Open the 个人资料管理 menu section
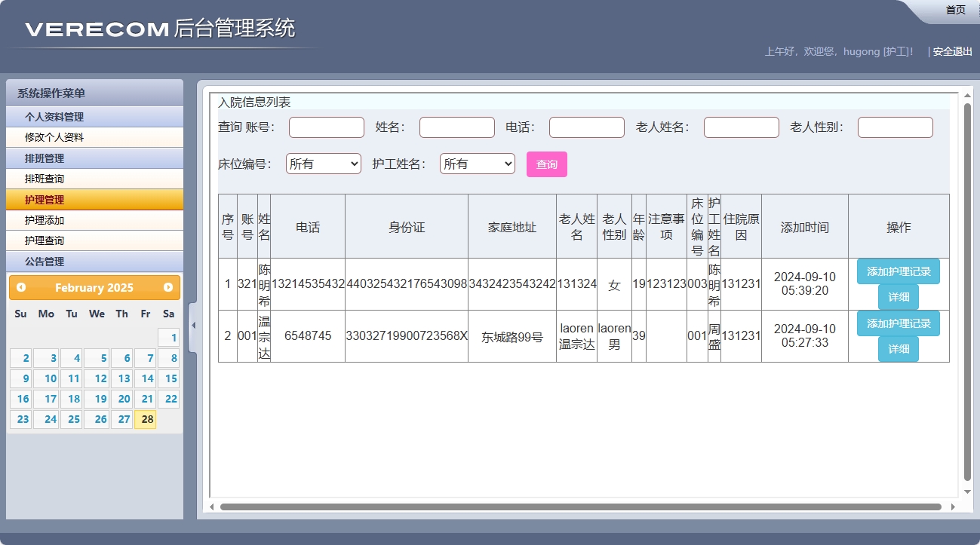980x545 pixels. tap(94, 117)
